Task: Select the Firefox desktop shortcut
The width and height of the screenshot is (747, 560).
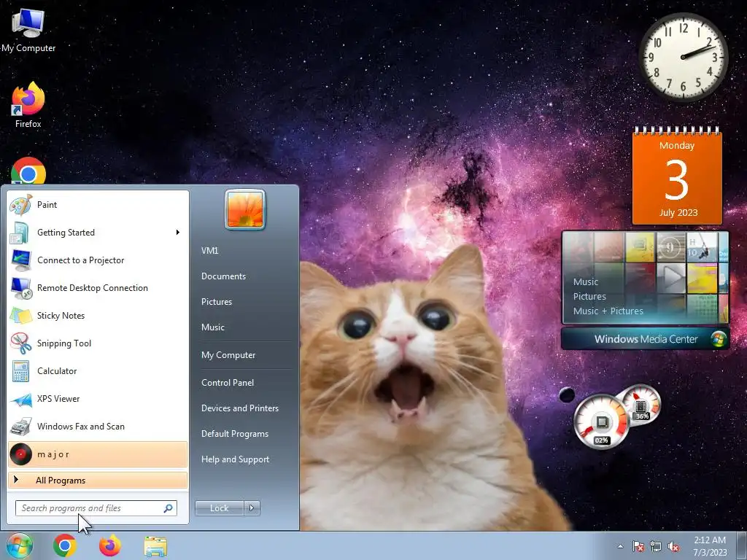Action: coord(28,105)
